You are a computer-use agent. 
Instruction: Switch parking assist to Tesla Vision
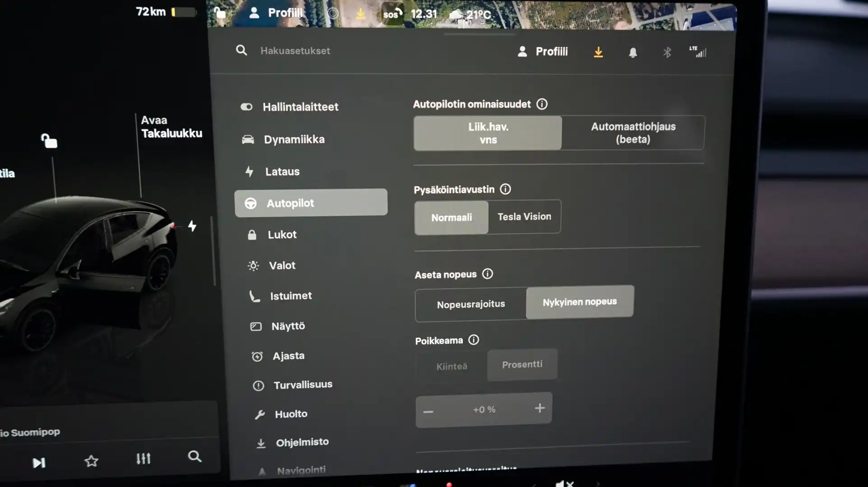524,216
